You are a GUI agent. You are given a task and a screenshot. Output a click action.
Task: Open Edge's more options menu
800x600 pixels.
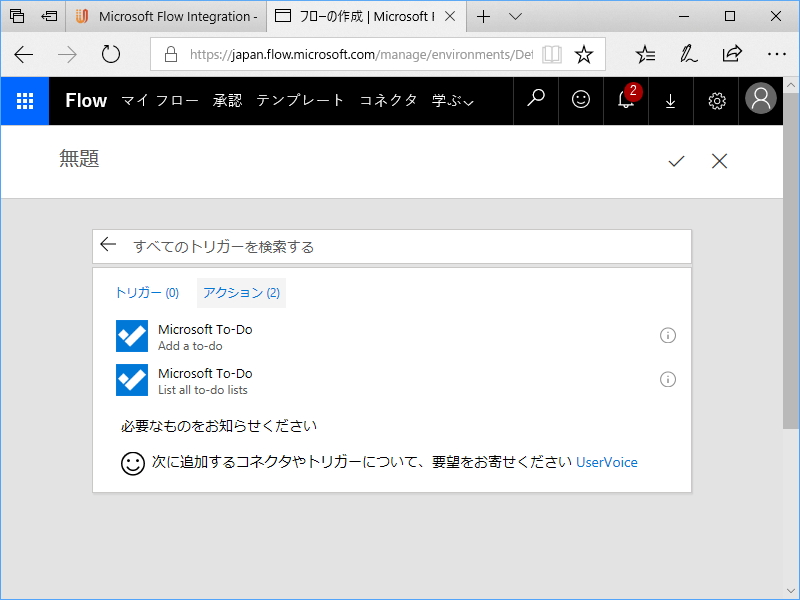[x=777, y=54]
